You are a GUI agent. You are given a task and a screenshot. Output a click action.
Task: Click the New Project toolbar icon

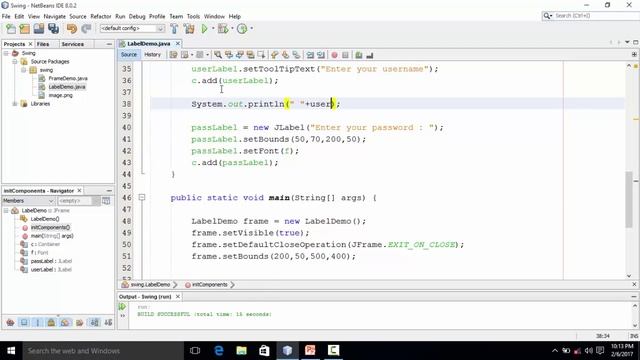click(x=24, y=29)
